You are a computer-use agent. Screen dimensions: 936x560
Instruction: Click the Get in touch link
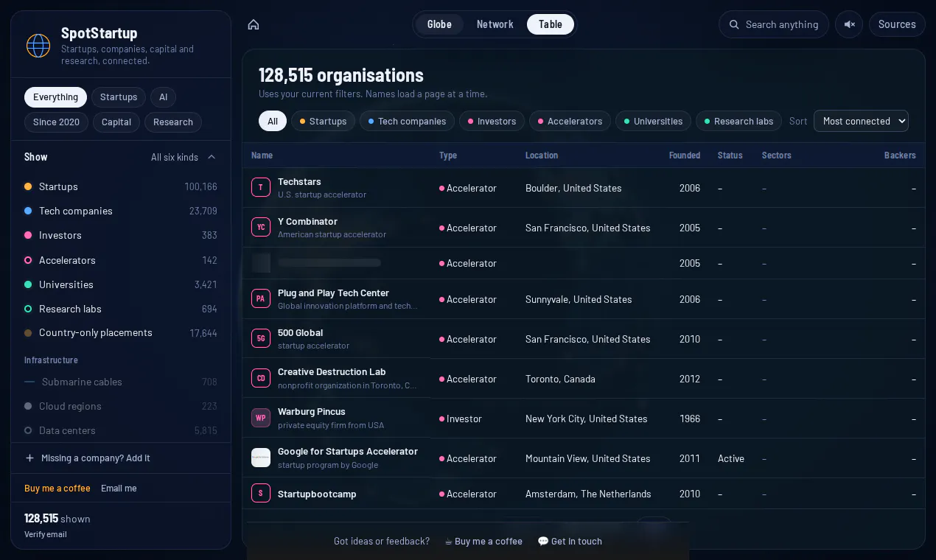[x=570, y=542]
